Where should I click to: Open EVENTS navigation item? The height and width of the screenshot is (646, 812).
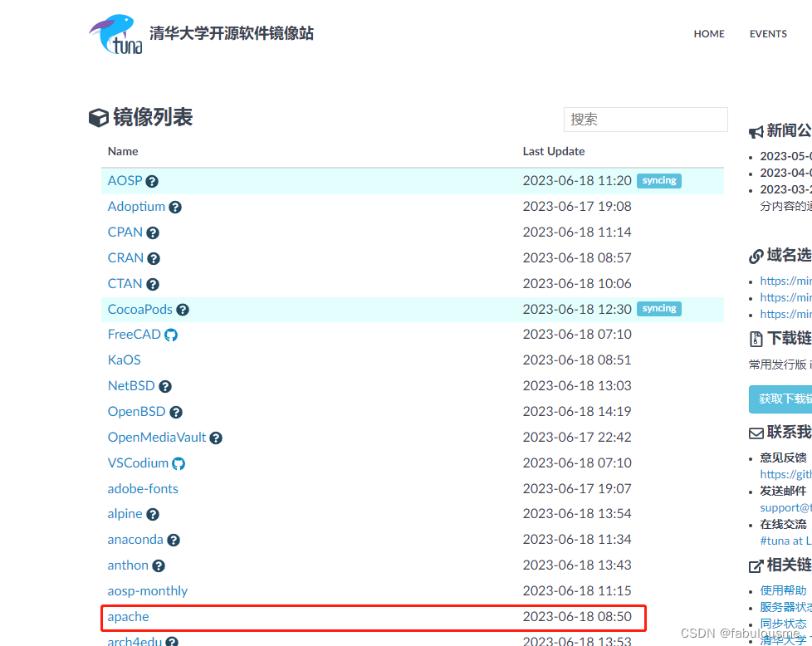pyautogui.click(x=768, y=34)
